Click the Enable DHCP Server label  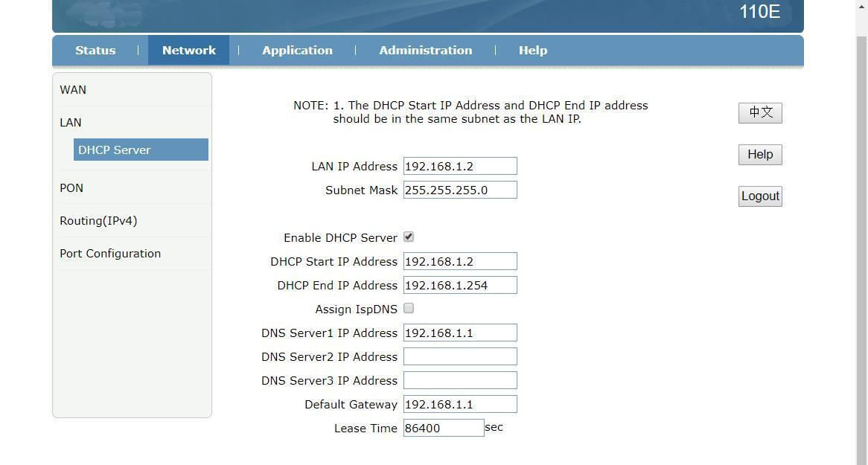click(340, 237)
